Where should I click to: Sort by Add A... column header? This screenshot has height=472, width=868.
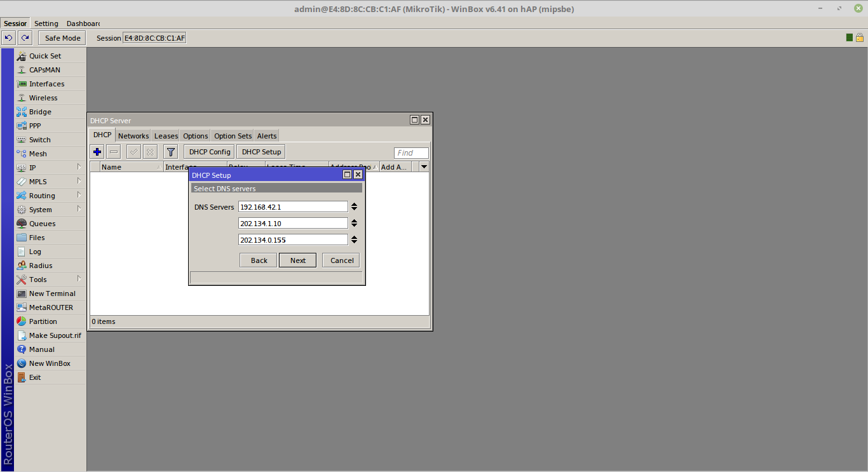[395, 167]
